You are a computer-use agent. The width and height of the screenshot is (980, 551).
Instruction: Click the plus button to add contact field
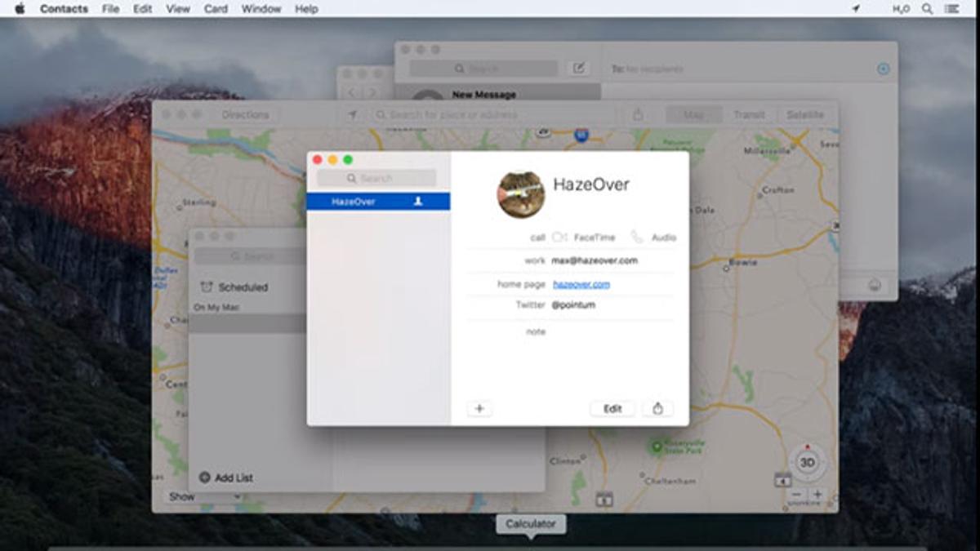click(479, 409)
